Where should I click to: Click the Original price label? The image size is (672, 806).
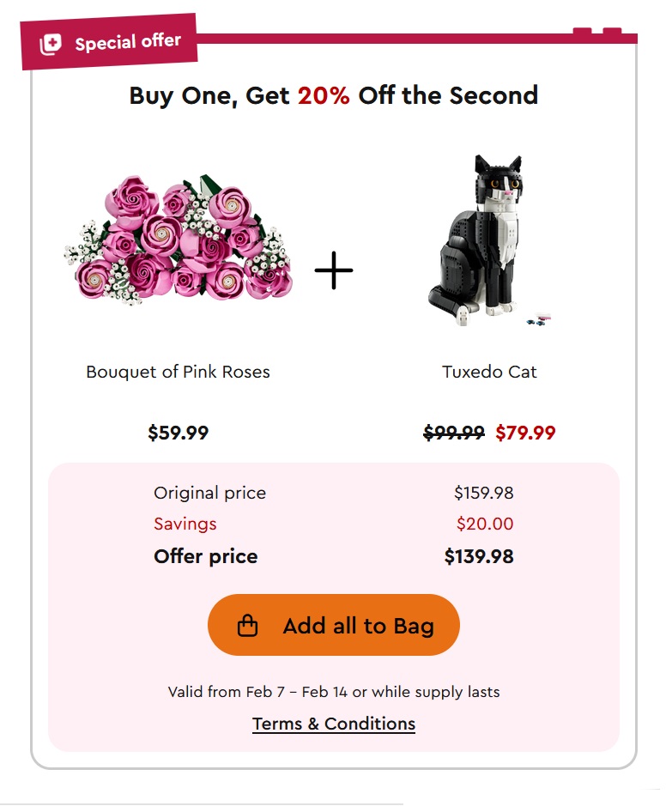(209, 493)
